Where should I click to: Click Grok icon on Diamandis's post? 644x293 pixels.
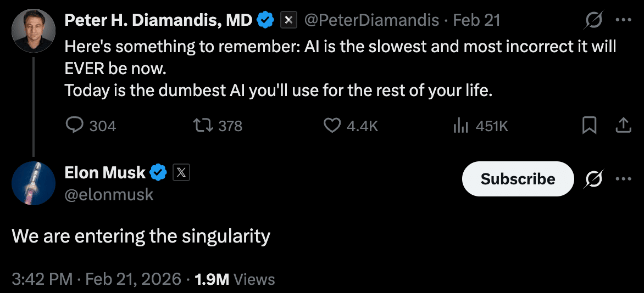tap(593, 21)
